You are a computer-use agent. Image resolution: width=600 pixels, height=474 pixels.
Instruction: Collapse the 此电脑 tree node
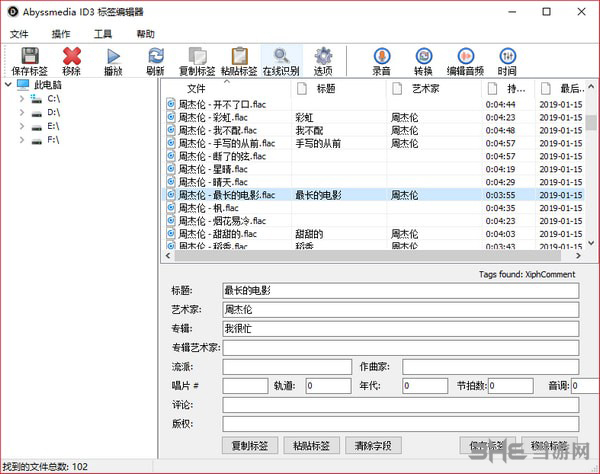(x=8, y=85)
